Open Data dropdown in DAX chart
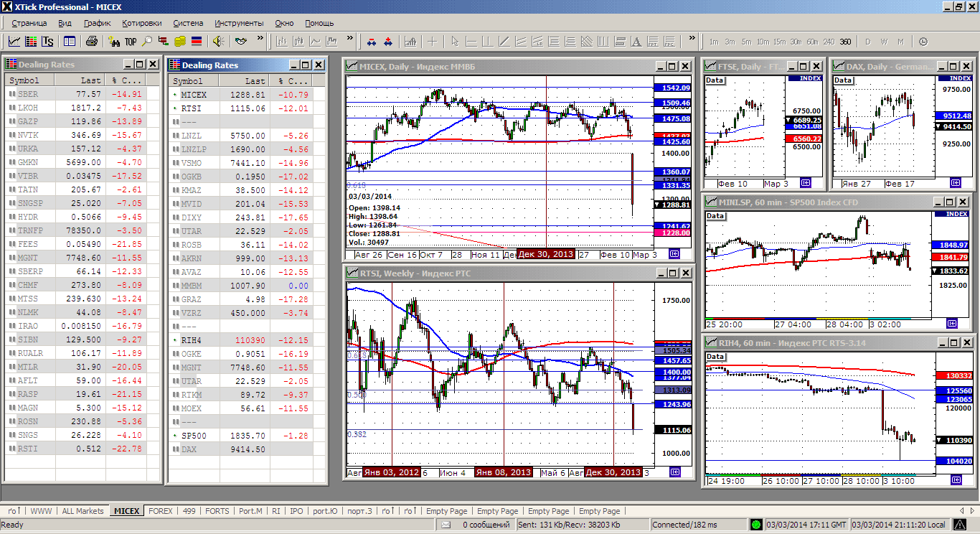 (844, 80)
